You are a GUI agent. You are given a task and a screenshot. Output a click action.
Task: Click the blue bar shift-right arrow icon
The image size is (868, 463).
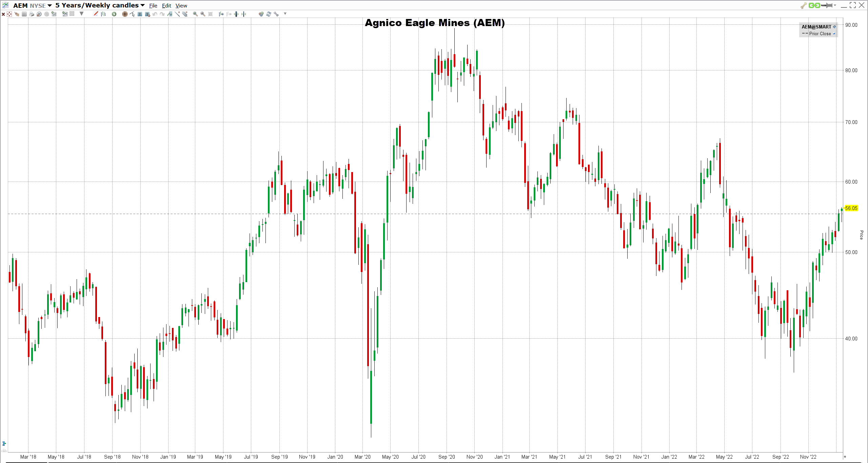click(221, 14)
